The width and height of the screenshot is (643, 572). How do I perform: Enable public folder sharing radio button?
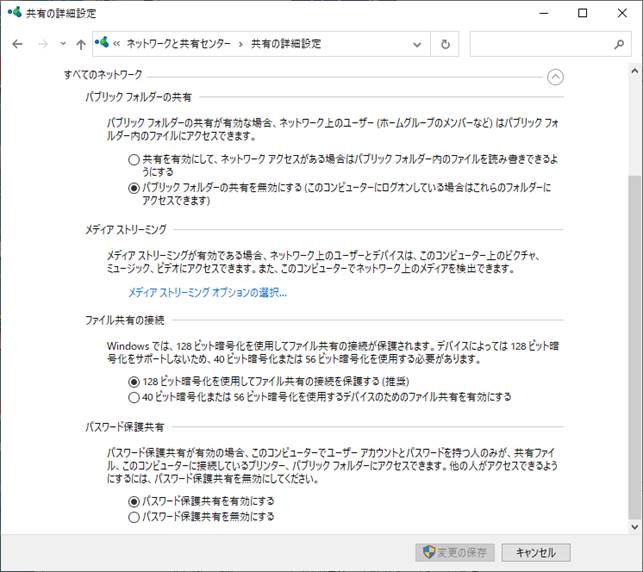pyautogui.click(x=134, y=160)
